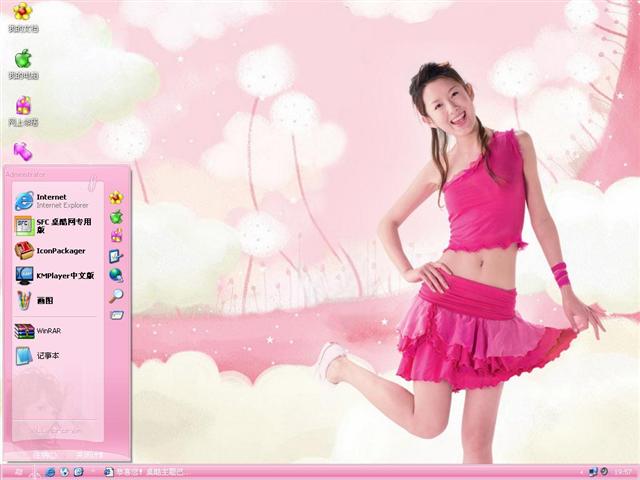
Task: Activate the 桌酷主题巴 taskbar window button
Action: click(144, 472)
